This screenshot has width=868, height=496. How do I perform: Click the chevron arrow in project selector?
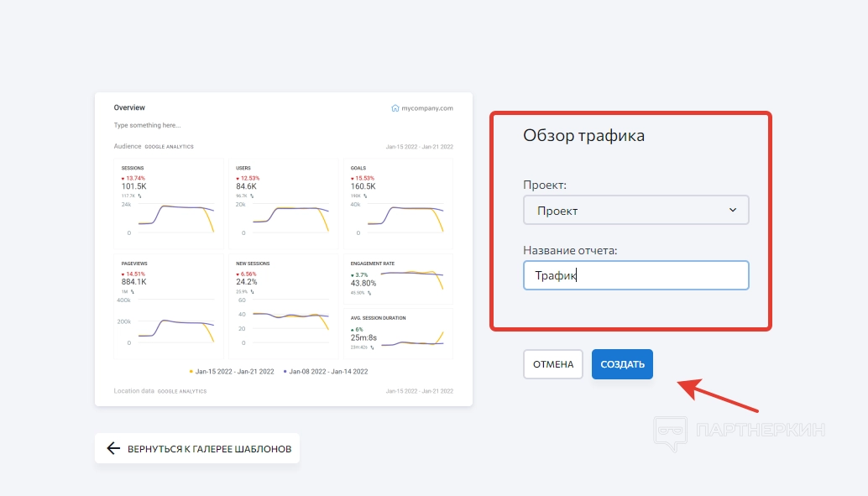tap(732, 210)
